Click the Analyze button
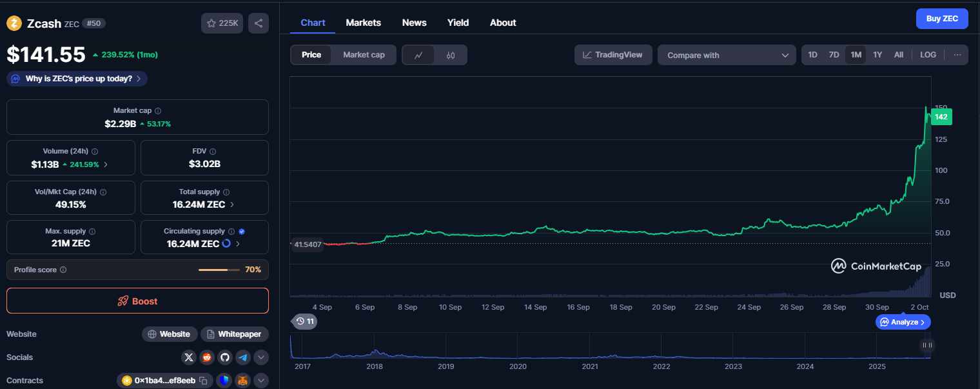 click(903, 322)
